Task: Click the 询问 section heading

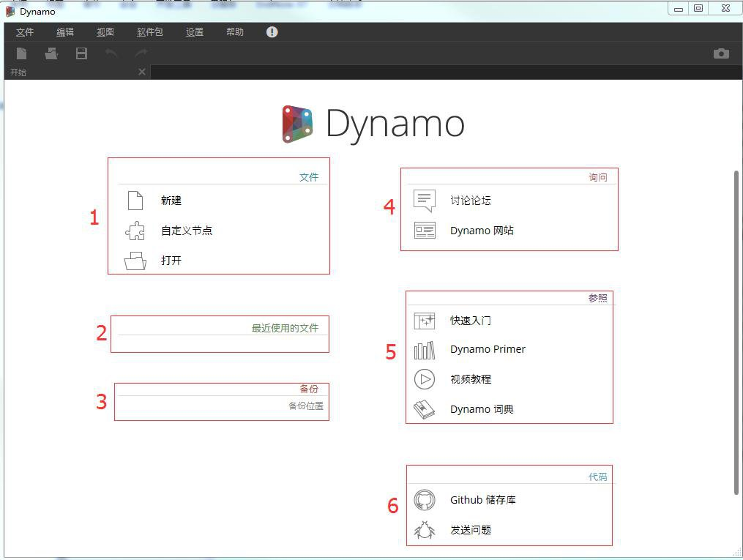Action: point(598,177)
